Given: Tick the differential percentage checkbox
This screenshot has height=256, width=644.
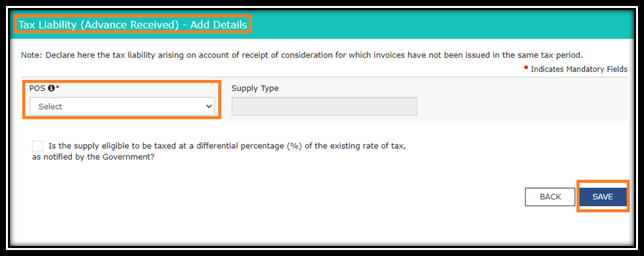Looking at the screenshot, I should (37, 146).
